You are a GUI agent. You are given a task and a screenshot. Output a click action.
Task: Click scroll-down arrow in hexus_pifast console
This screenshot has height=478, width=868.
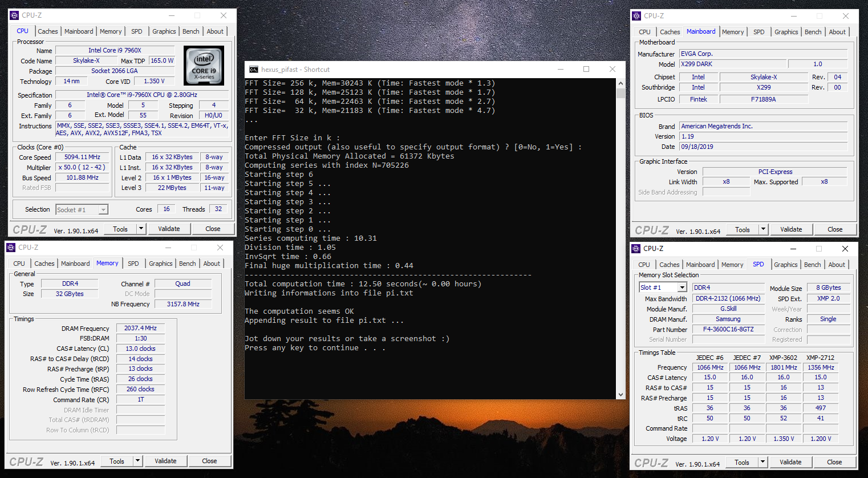(x=620, y=394)
